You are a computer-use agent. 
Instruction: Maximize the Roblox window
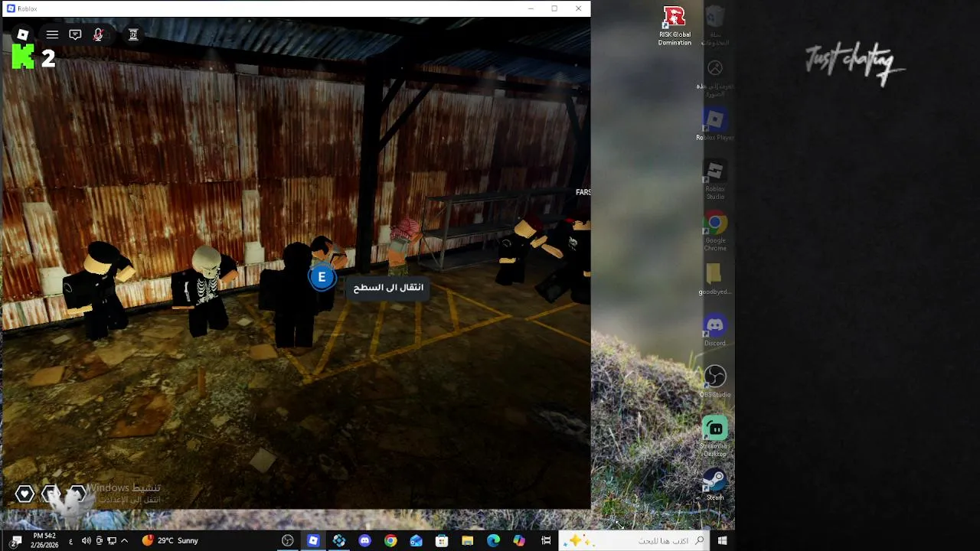[554, 8]
